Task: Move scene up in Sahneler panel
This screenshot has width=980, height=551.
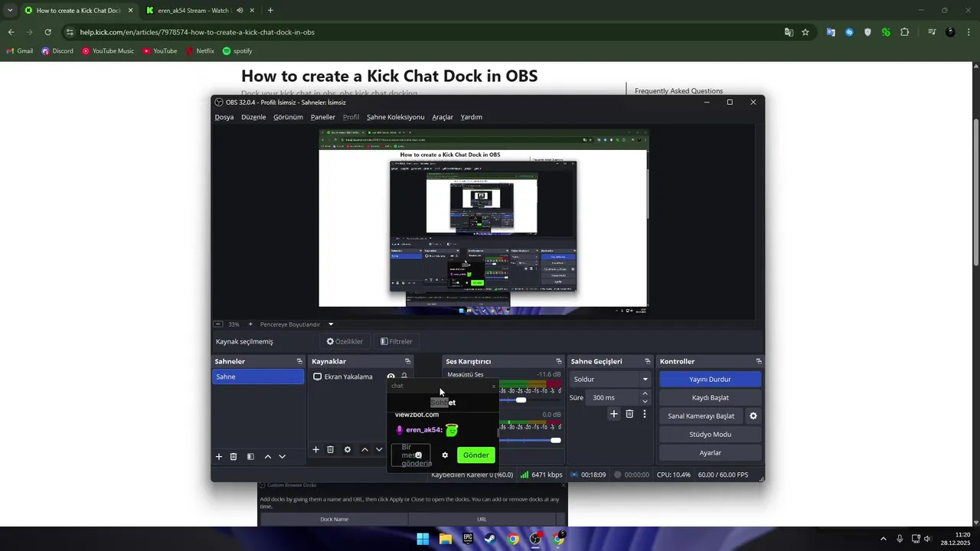Action: point(267,457)
